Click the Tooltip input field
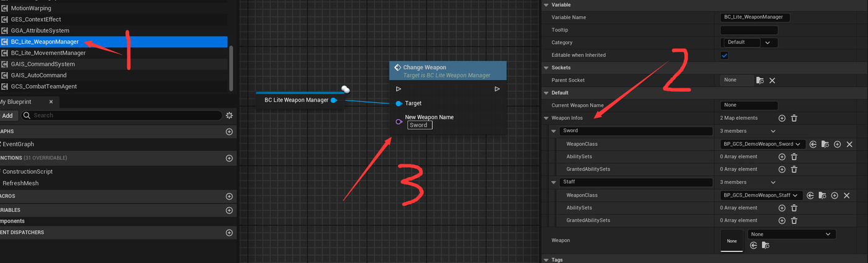The width and height of the screenshot is (868, 263). [749, 30]
